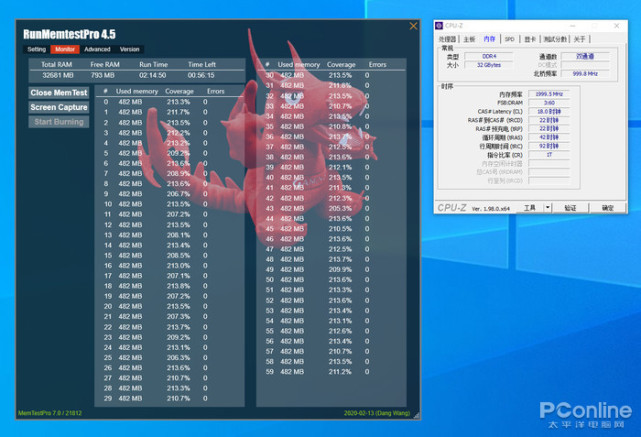Click the 211.7% coverage in row 1
Screen dimensions: 641x437
[x=178, y=112]
